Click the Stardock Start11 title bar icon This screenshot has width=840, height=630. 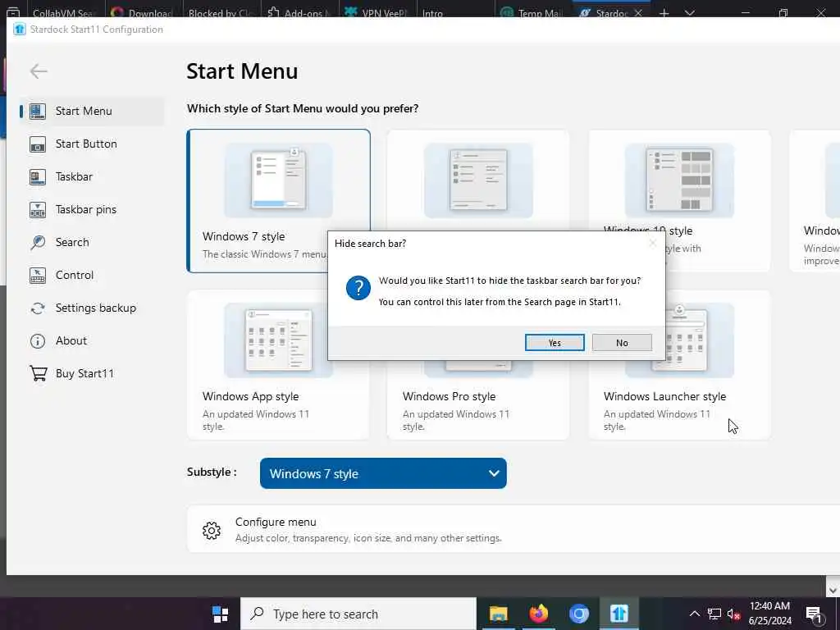(x=20, y=30)
